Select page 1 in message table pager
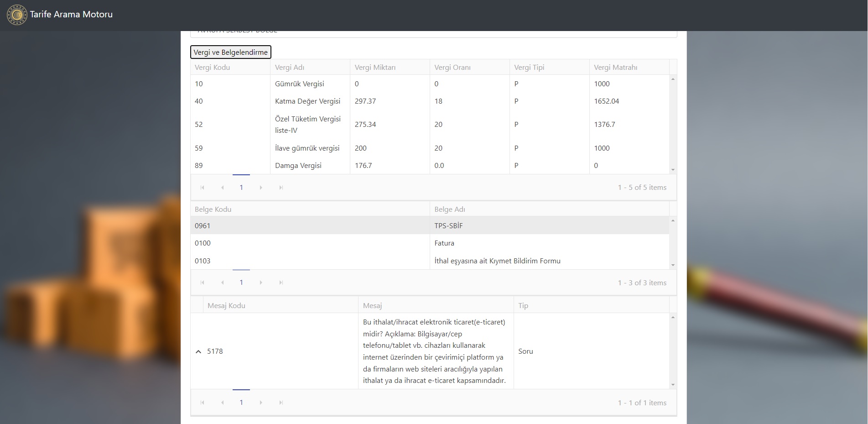Viewport: 868px width, 424px height. pyautogui.click(x=241, y=403)
